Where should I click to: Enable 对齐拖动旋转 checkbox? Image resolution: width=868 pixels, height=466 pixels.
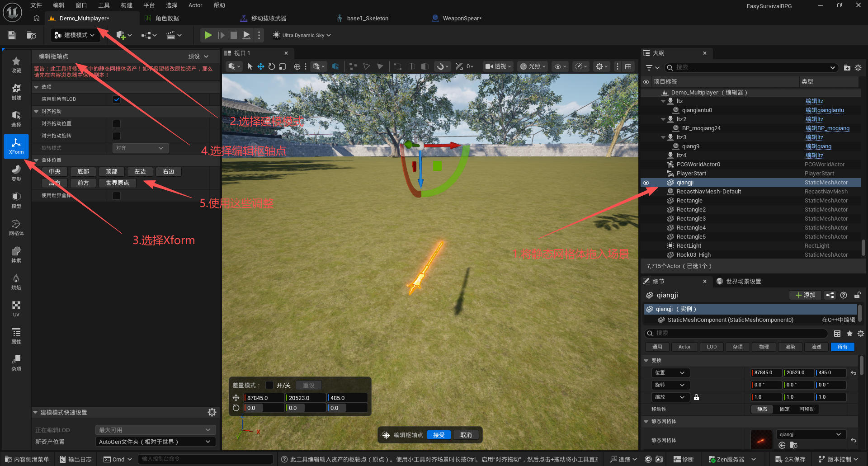point(117,136)
